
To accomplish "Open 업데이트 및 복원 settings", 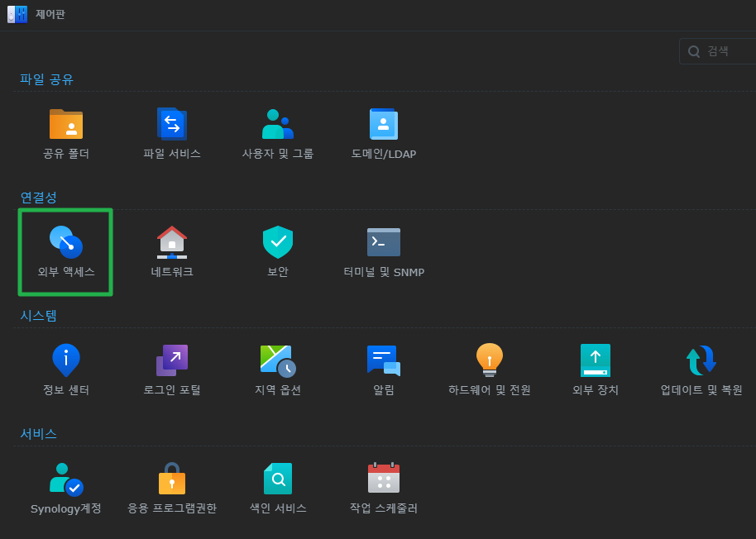I will [701, 361].
